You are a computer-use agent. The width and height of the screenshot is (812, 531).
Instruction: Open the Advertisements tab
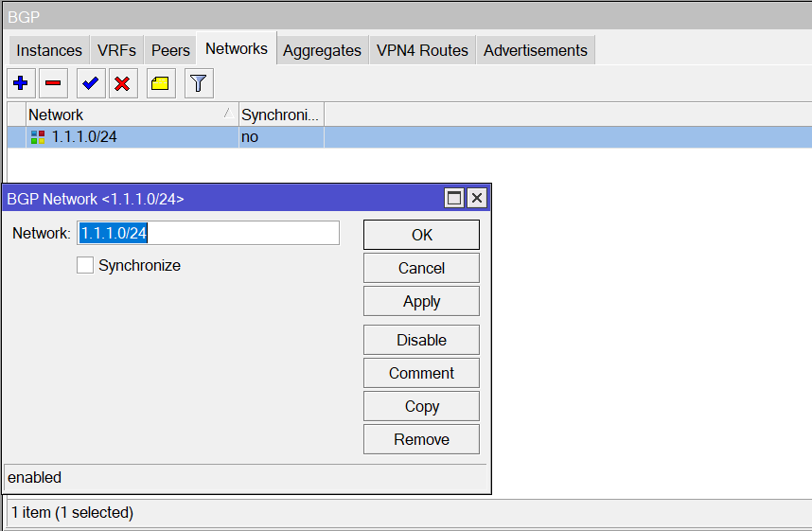pyautogui.click(x=535, y=50)
